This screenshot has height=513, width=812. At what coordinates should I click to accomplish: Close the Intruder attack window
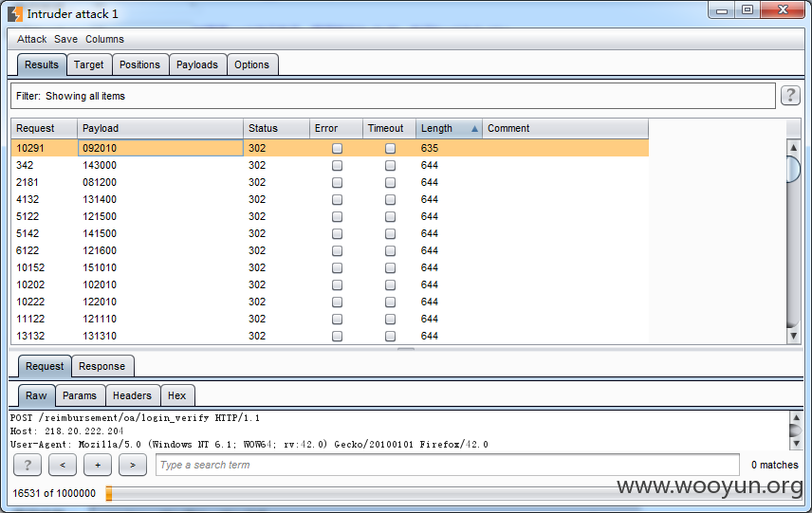pos(783,9)
